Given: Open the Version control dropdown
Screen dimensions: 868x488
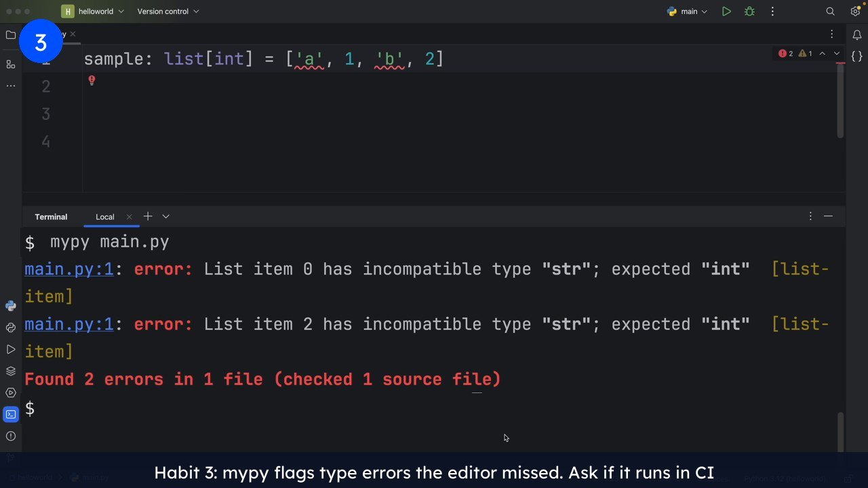Looking at the screenshot, I should point(168,12).
